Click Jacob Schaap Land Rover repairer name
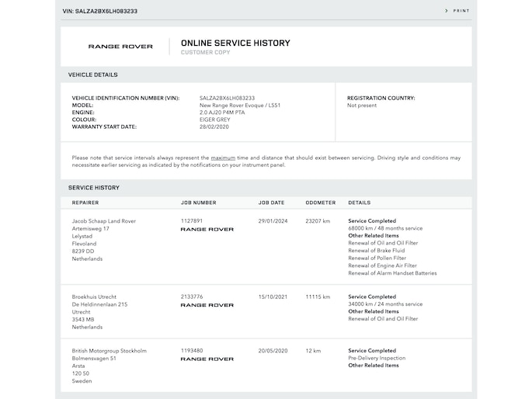532x399 pixels. (x=103, y=221)
